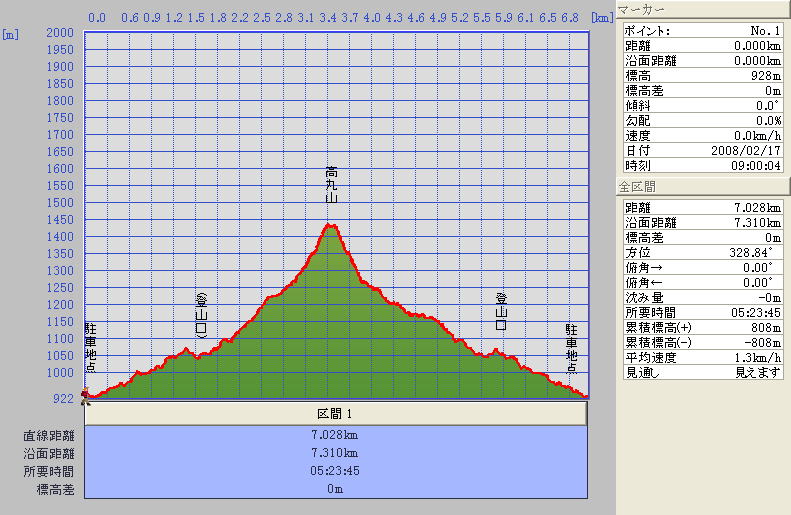Select the ポイント: No. 1 row
Viewport: 791px width, 515px height.
(x=703, y=31)
